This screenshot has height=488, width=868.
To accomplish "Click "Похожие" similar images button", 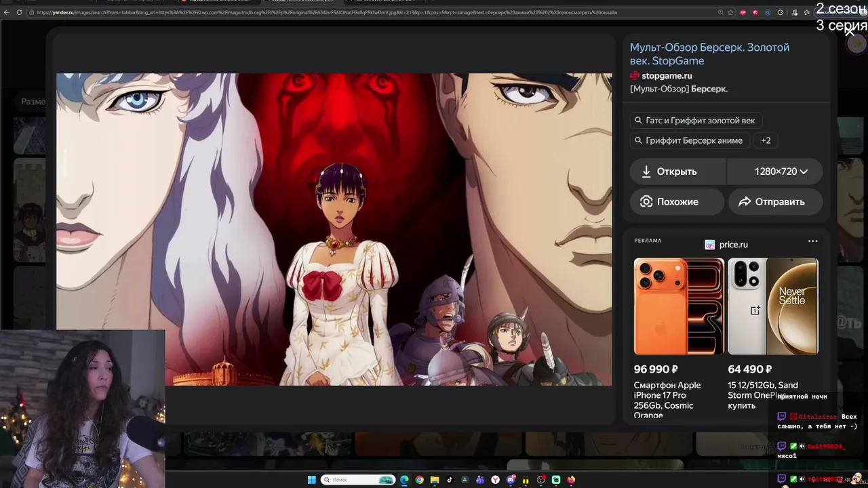I will [x=677, y=201].
